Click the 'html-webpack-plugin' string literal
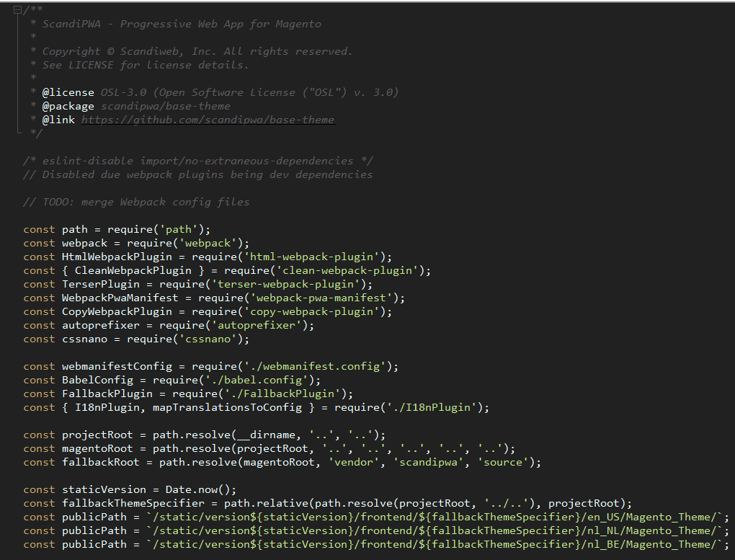The width and height of the screenshot is (735, 560). click(311, 257)
